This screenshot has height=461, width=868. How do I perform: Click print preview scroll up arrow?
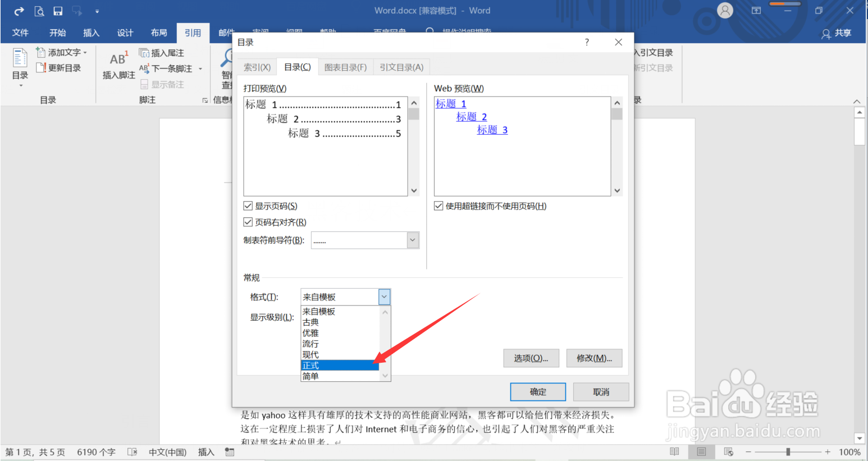tap(414, 103)
